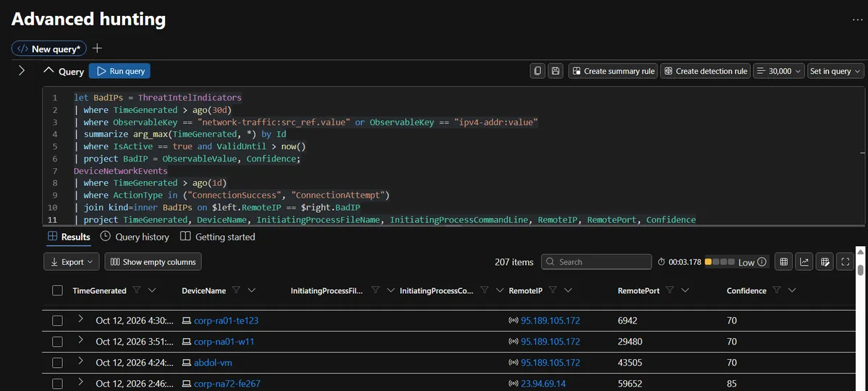
Task: Open the DeviceName column sort chevron
Action: click(x=252, y=290)
